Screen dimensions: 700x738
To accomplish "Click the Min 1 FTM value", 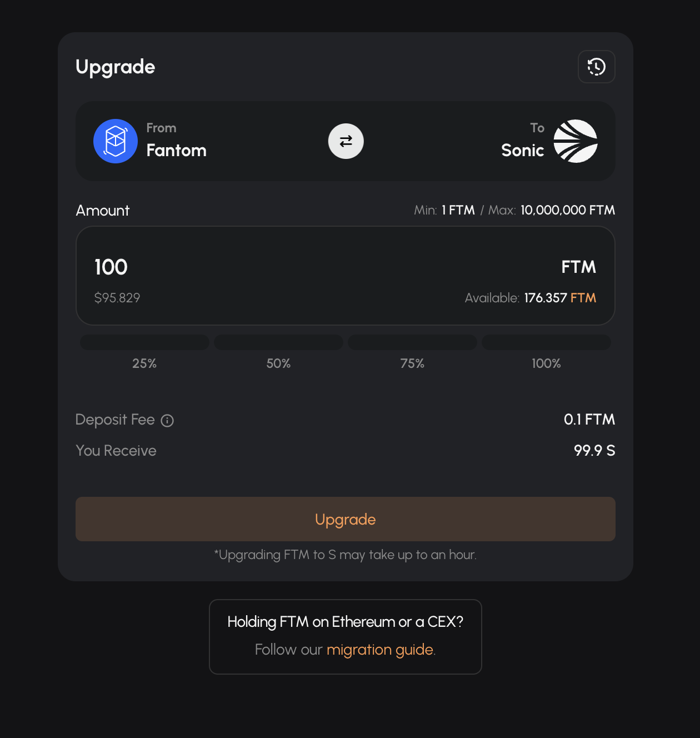I will tap(458, 210).
